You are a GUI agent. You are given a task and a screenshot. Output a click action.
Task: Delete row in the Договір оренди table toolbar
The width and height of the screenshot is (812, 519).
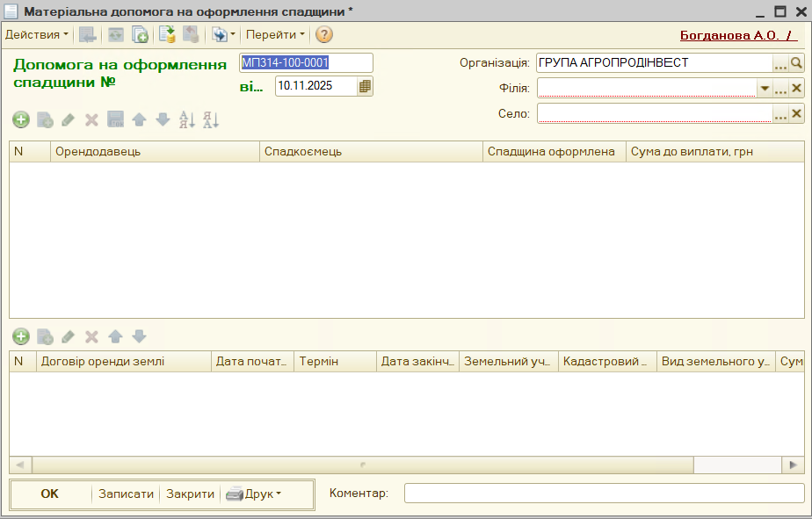click(91, 337)
